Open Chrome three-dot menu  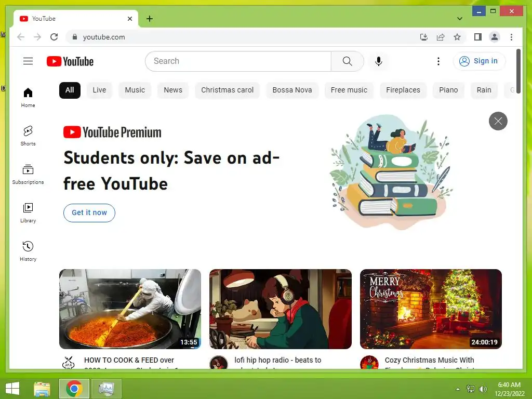[x=511, y=37]
